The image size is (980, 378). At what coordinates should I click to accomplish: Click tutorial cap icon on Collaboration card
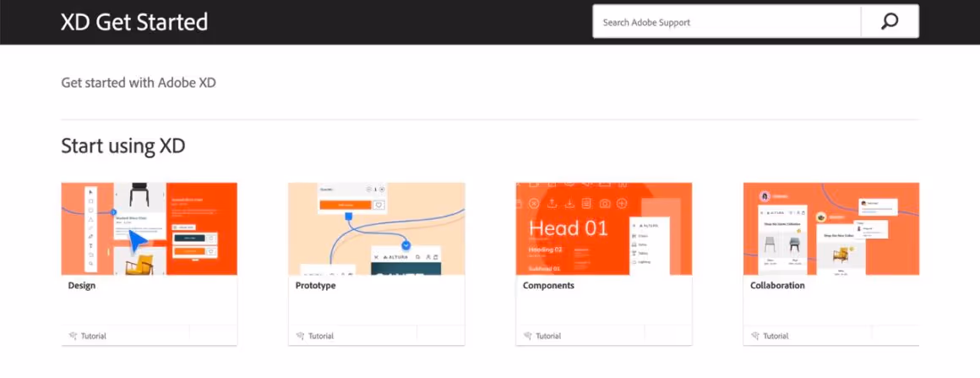(755, 336)
